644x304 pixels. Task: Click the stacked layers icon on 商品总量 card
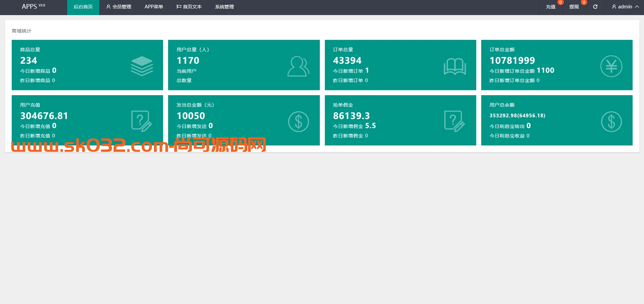click(x=142, y=66)
